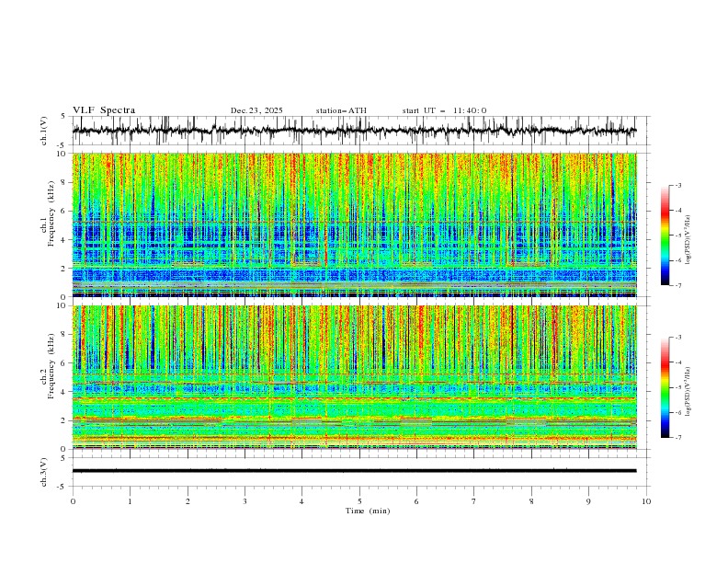Click the log(PSD) unit label beside ch.2 color bar
The image size is (728, 563).
[688, 391]
